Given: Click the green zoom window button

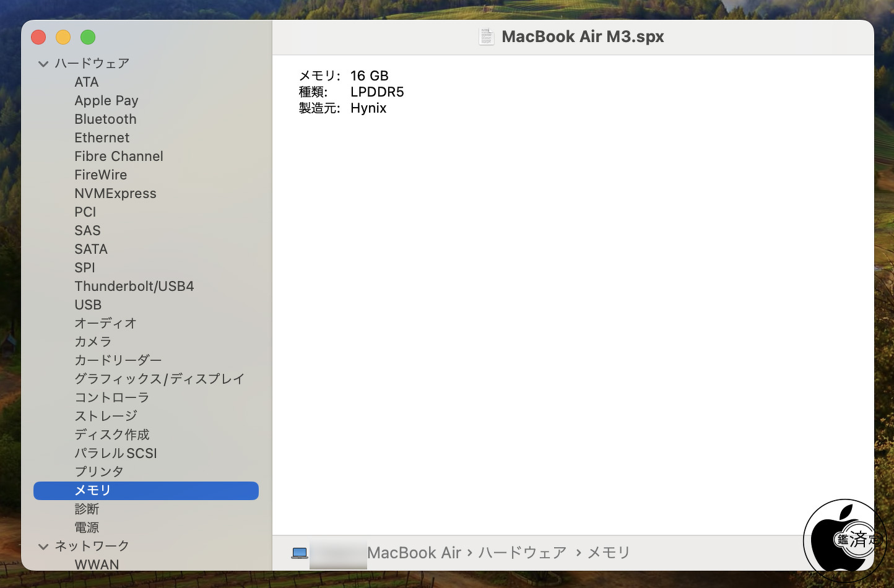Looking at the screenshot, I should (x=88, y=37).
